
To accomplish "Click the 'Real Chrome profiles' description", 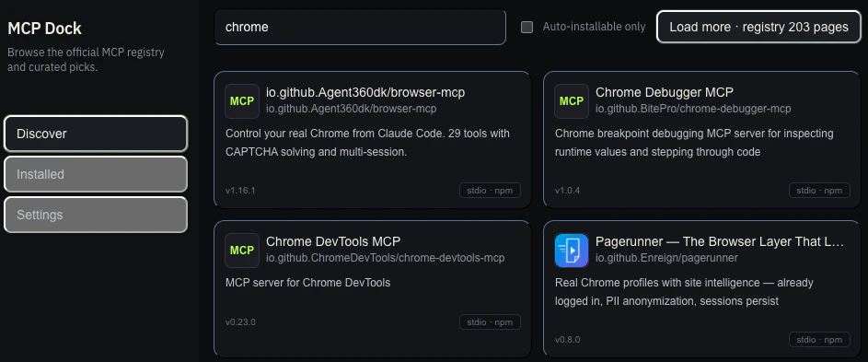I will tap(684, 292).
